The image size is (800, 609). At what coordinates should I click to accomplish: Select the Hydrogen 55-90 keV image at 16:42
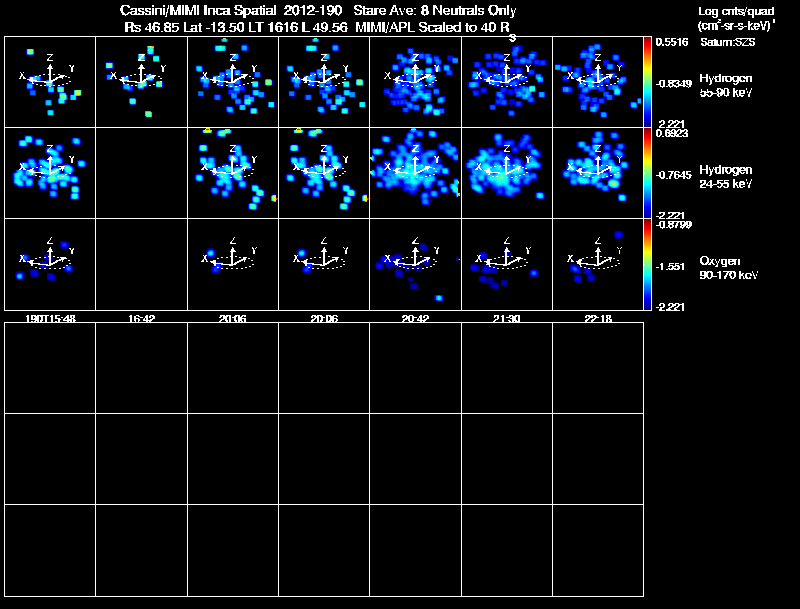click(141, 82)
